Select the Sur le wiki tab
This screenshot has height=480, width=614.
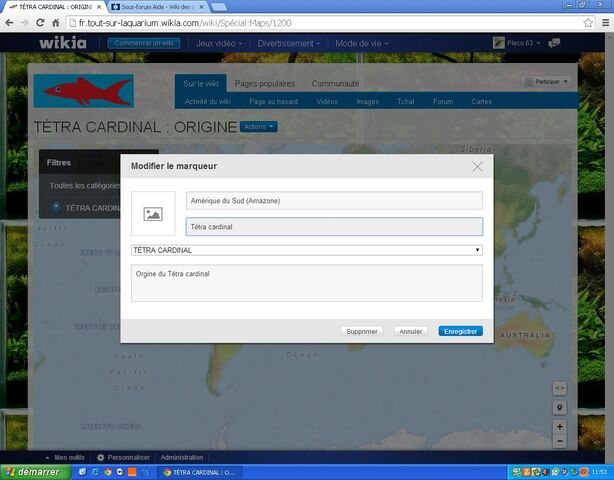(x=200, y=83)
